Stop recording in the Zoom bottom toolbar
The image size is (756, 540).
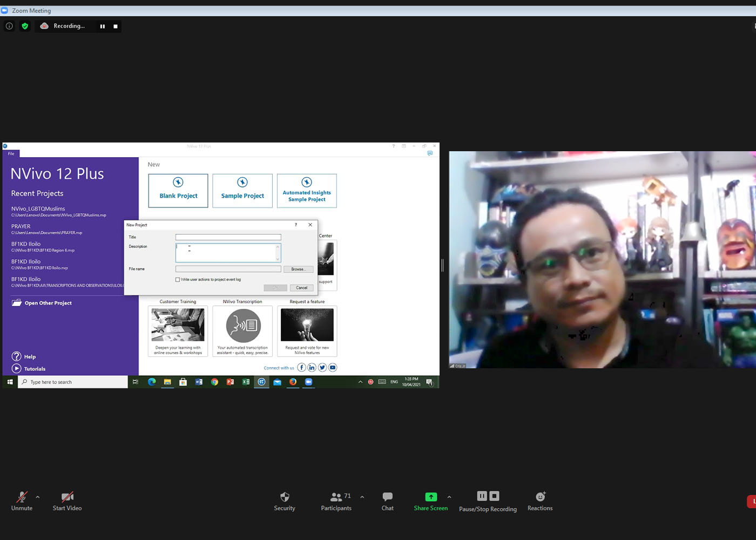(494, 496)
